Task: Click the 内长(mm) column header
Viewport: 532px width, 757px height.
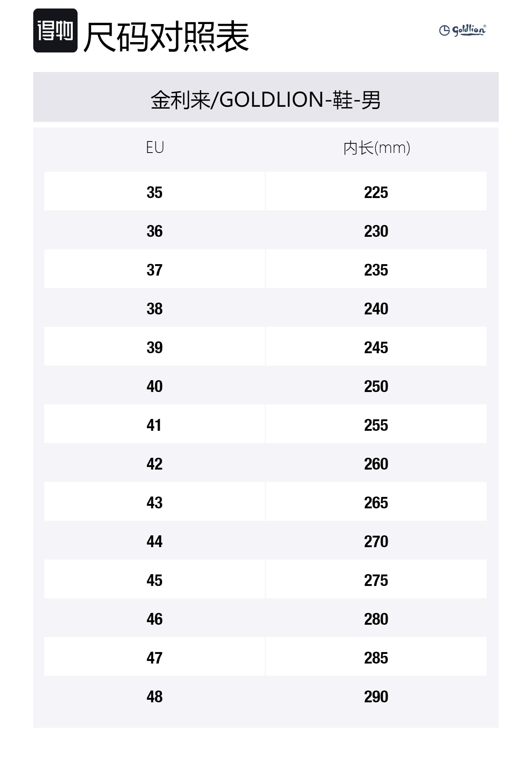Action: click(376, 148)
